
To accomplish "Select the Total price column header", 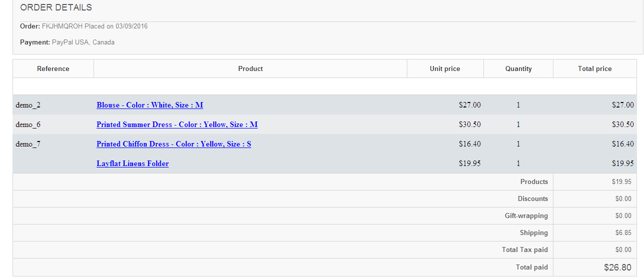I will click(x=594, y=69).
